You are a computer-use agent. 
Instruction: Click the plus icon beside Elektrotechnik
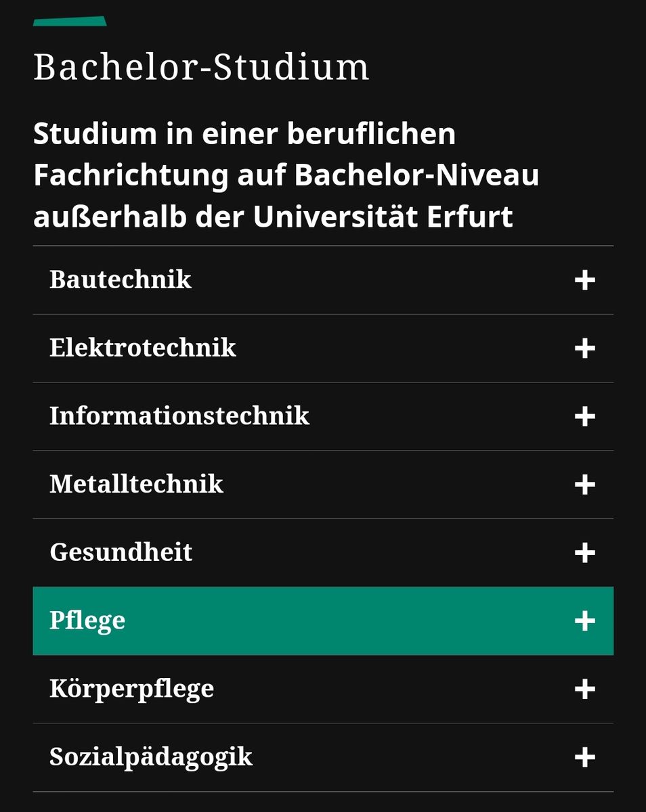[584, 348]
